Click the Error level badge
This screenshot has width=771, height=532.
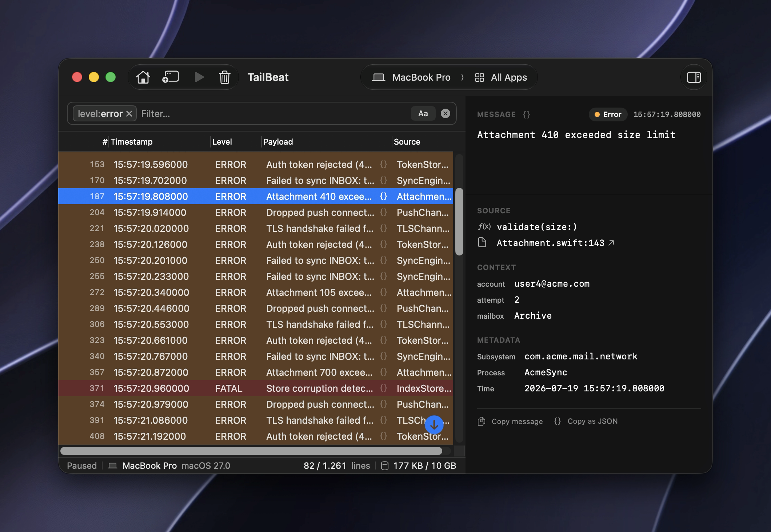pos(608,114)
